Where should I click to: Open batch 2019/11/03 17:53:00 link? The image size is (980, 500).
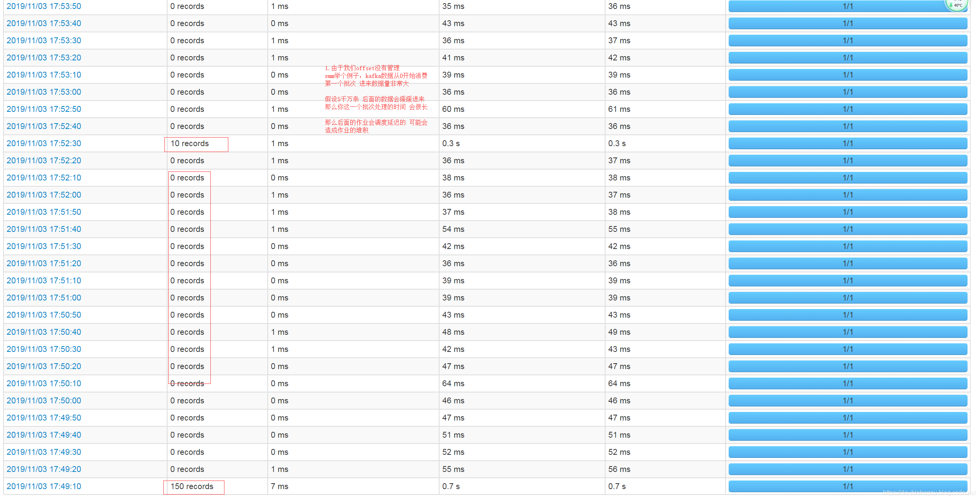44,92
